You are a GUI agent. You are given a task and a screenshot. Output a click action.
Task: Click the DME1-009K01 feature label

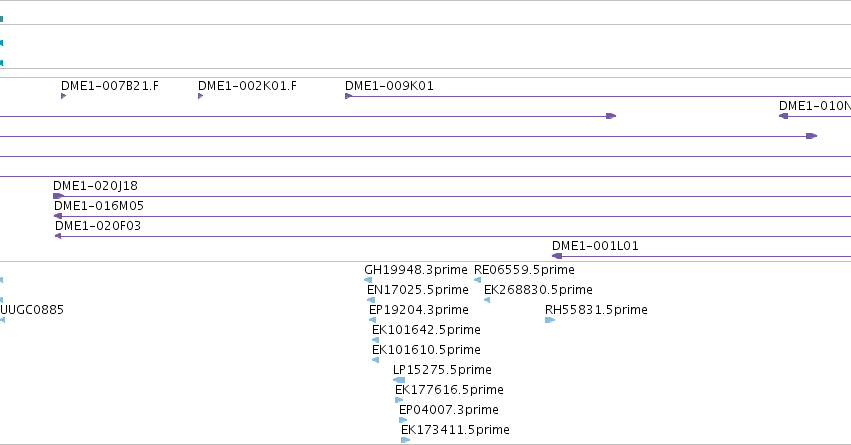coord(389,86)
